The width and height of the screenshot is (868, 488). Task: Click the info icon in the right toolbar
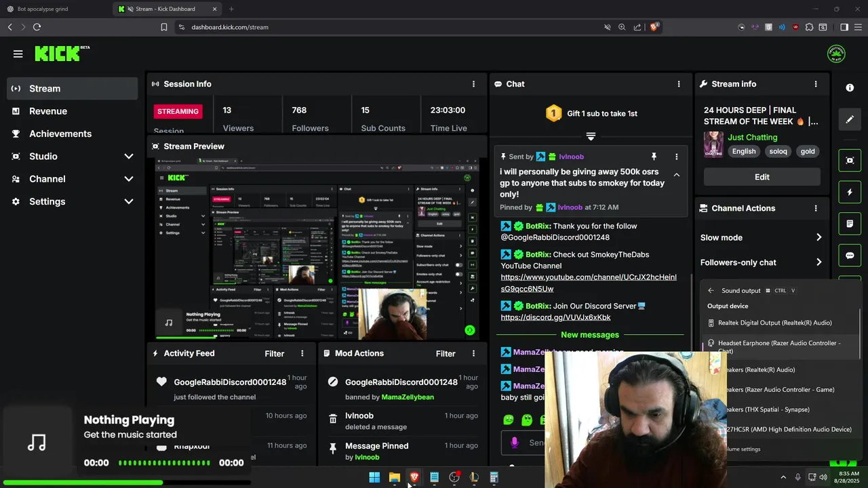point(850,88)
